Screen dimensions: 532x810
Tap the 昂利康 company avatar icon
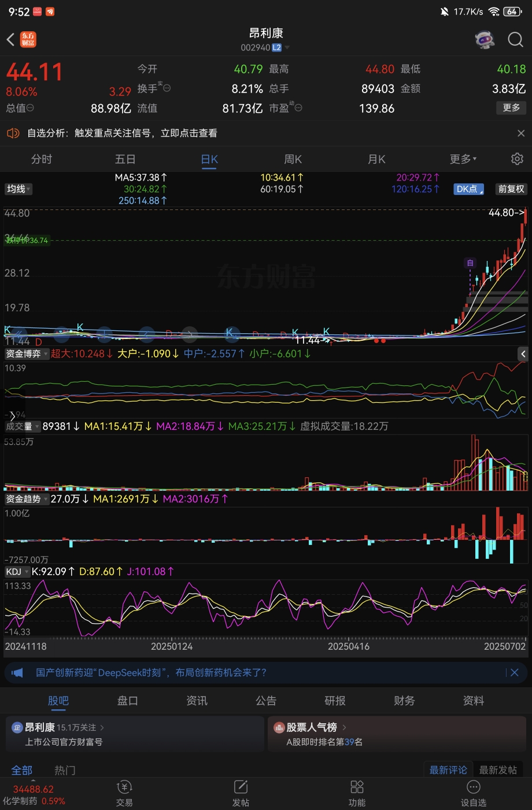coord(17,727)
